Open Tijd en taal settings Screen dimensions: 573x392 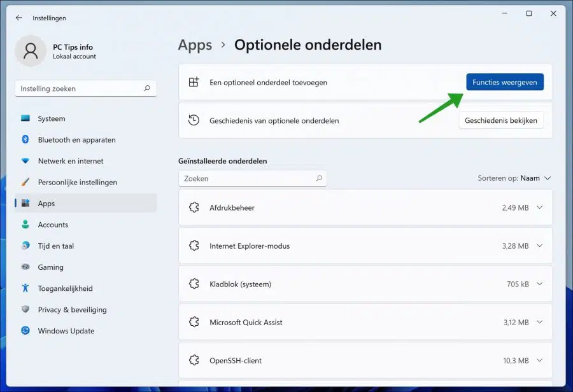pos(86,246)
